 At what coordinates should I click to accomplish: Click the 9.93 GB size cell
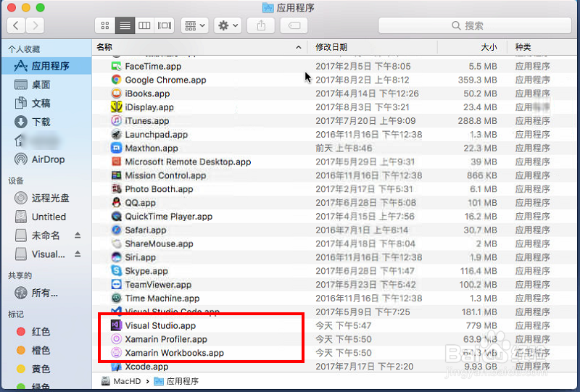(x=479, y=367)
